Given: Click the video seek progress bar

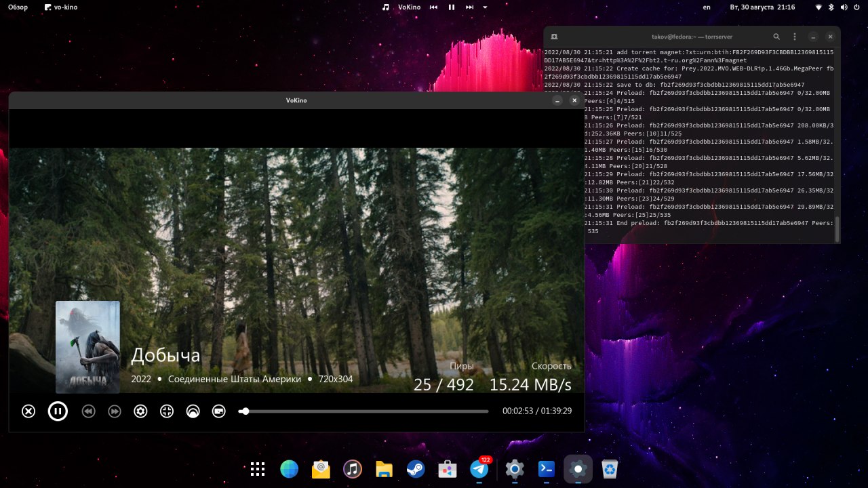Looking at the screenshot, I should [x=366, y=411].
